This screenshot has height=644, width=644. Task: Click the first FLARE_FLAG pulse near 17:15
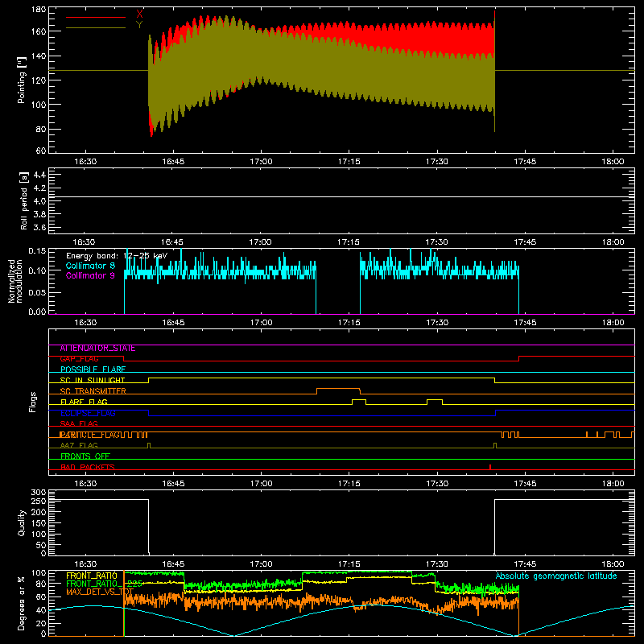[x=359, y=400]
